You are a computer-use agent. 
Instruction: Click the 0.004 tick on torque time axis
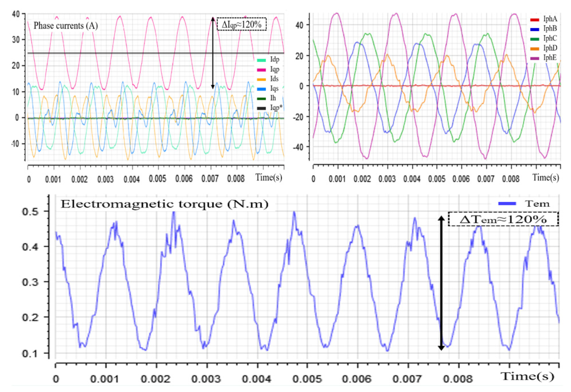point(257,379)
